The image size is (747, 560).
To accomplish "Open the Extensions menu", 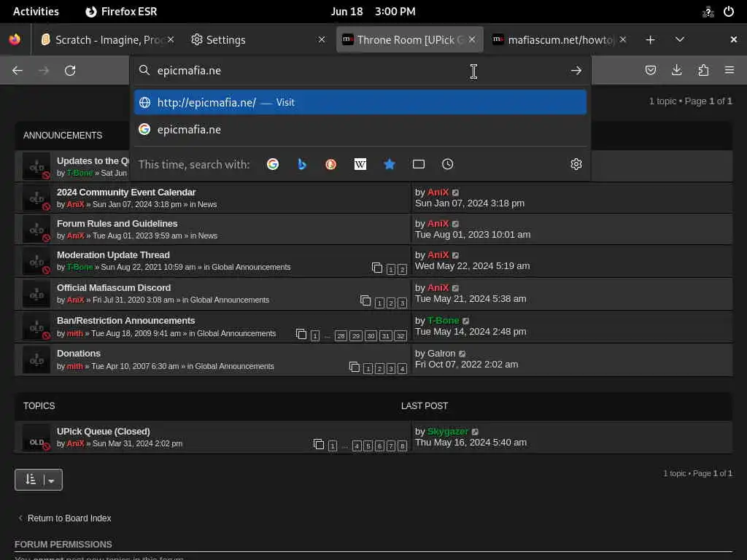I will point(703,71).
